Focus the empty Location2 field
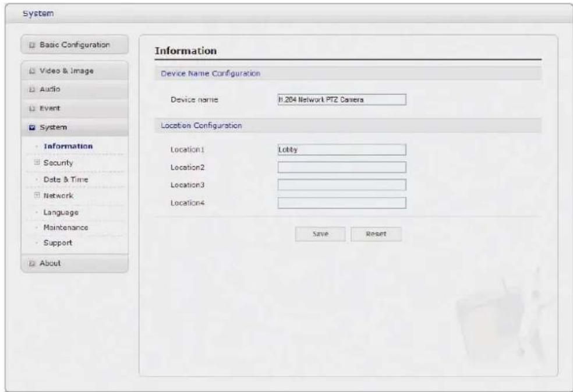This screenshot has height=392, width=573. (x=342, y=168)
